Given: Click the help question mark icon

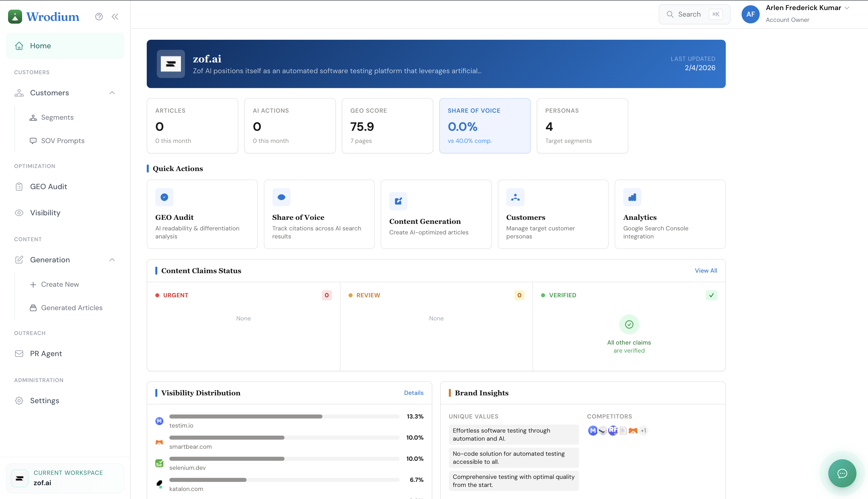Looking at the screenshot, I should [99, 16].
